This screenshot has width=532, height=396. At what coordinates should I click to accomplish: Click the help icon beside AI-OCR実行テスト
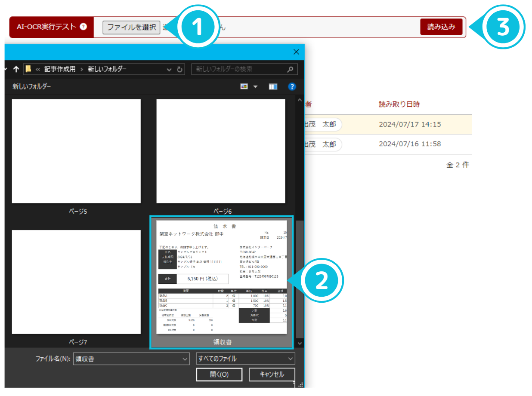(84, 27)
